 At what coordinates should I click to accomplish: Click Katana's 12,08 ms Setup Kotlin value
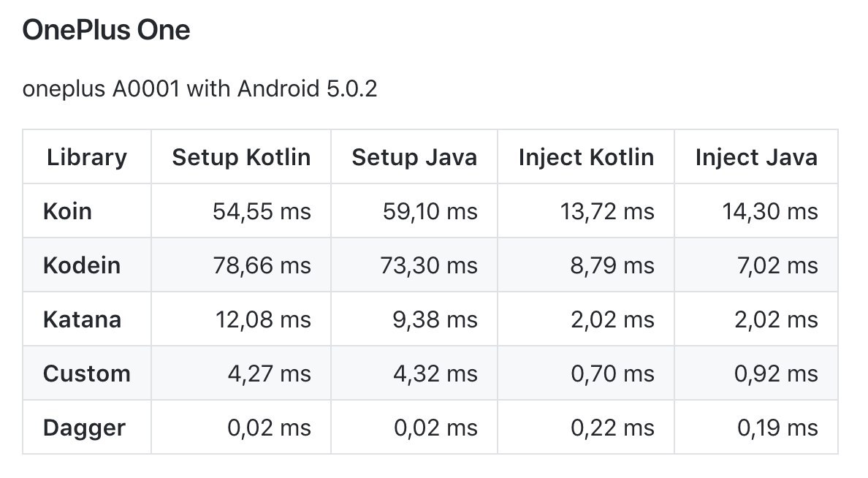[262, 319]
